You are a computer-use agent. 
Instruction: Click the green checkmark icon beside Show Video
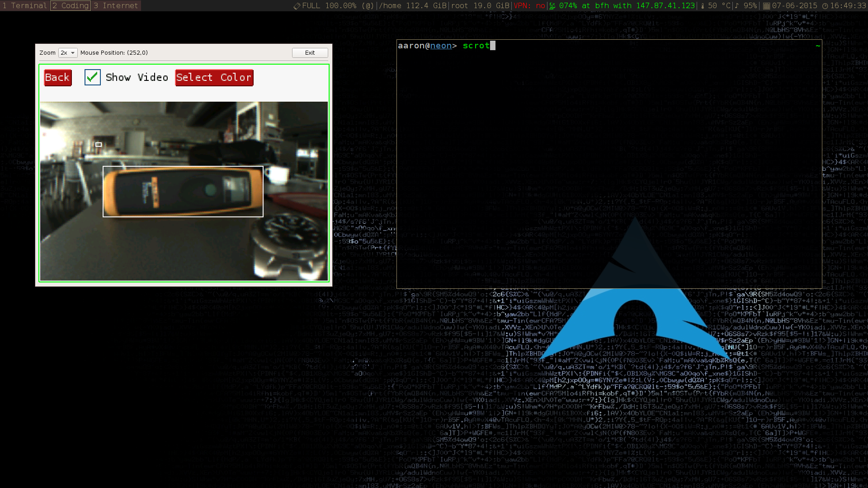coord(93,77)
